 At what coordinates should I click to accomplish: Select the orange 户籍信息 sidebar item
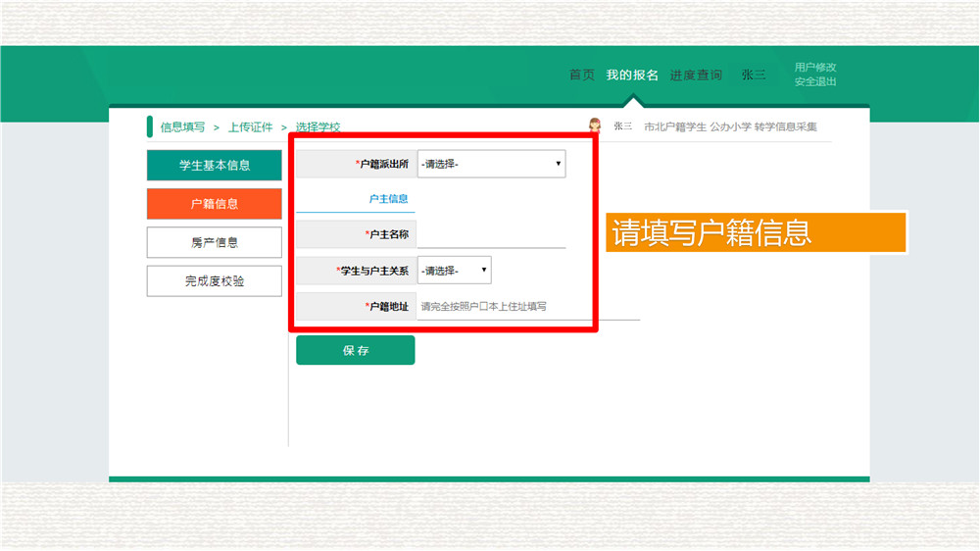(215, 204)
